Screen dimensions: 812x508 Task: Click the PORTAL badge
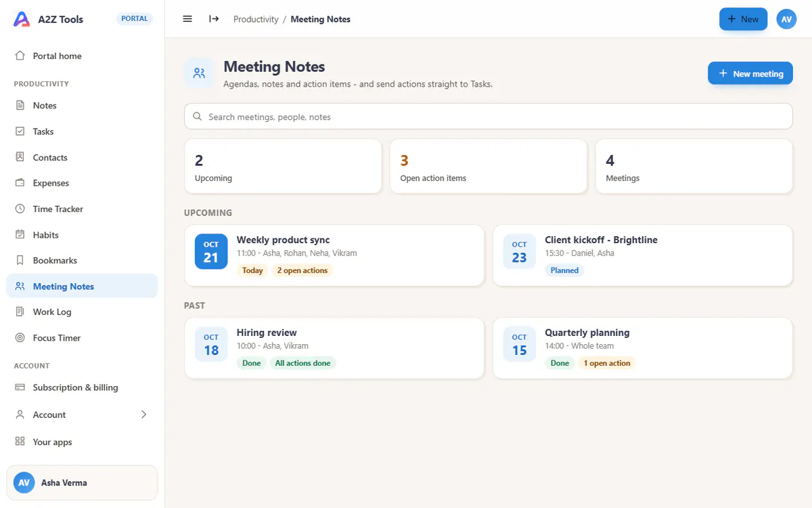coord(135,19)
